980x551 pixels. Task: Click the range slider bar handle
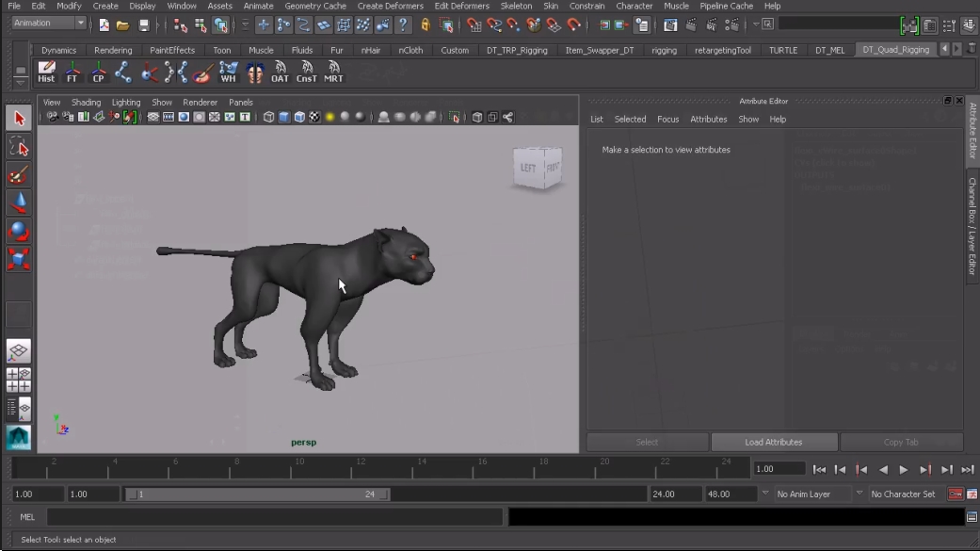pos(258,494)
